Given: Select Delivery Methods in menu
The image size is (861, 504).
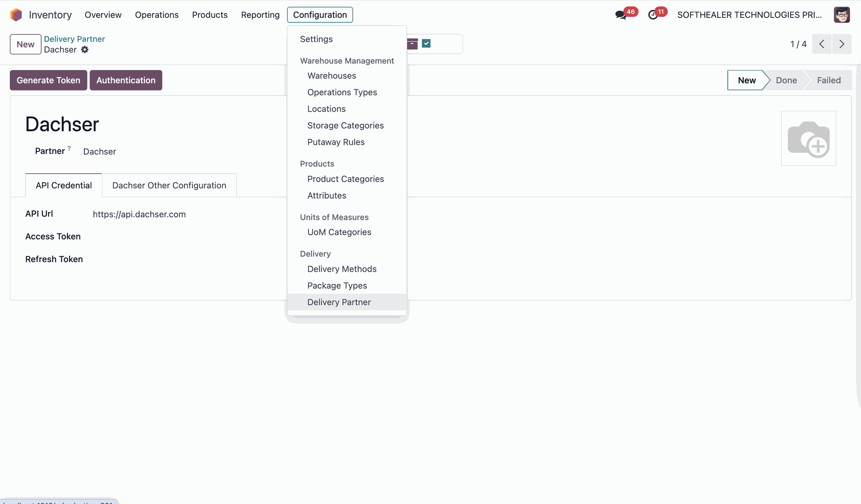Looking at the screenshot, I should 342,269.
